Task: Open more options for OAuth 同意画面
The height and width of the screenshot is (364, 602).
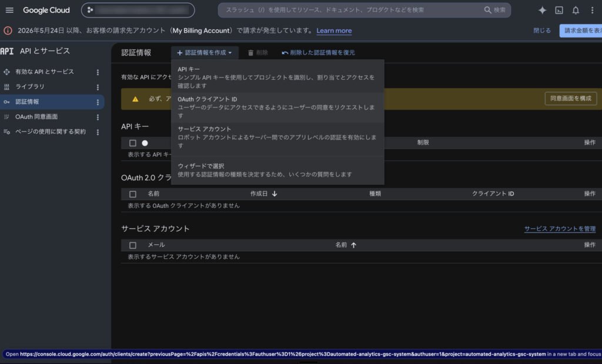Action: coord(98,117)
